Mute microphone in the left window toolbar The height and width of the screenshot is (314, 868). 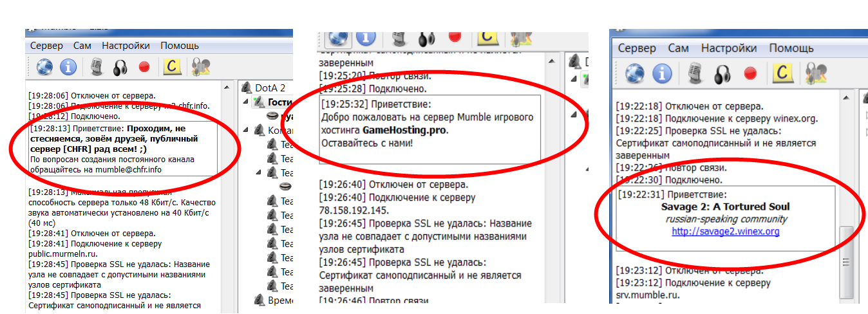click(97, 67)
